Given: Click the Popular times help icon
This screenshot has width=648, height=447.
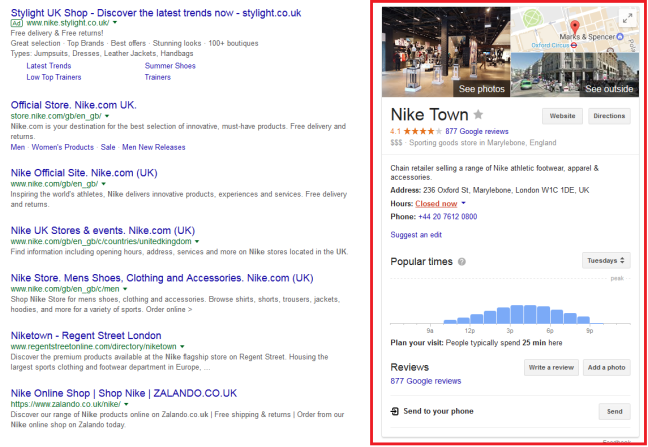Looking at the screenshot, I should point(462,262).
